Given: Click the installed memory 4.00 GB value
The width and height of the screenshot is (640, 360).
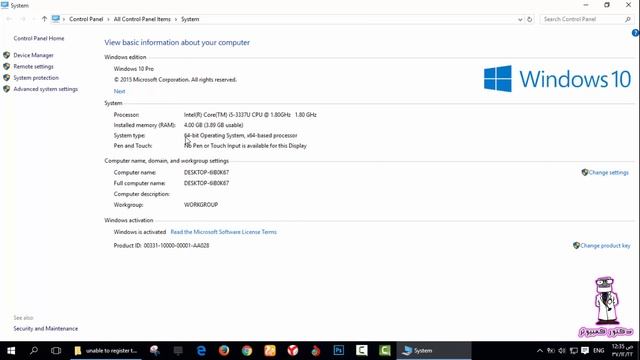Looking at the screenshot, I should tap(213, 125).
